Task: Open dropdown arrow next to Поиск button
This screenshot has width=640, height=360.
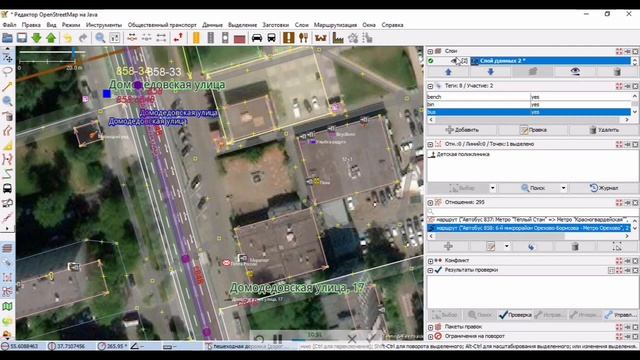Action: click(563, 188)
